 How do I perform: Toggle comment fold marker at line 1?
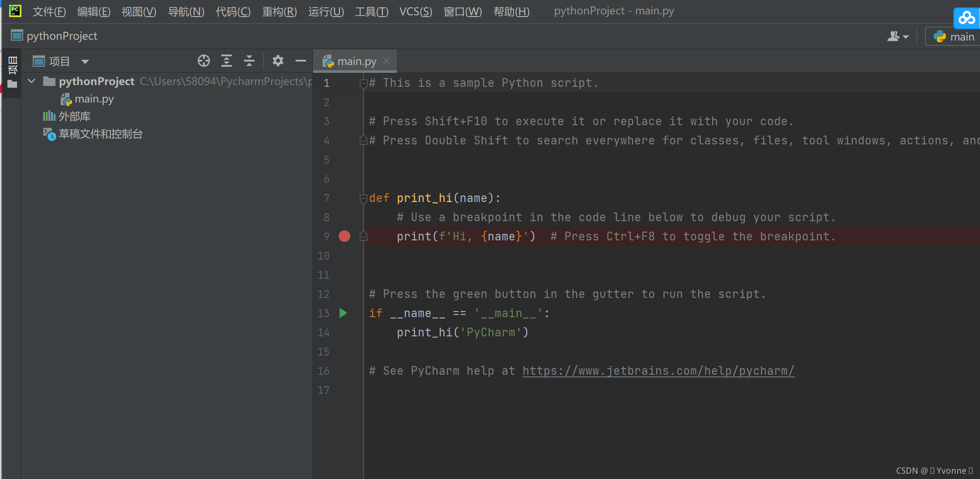click(363, 83)
